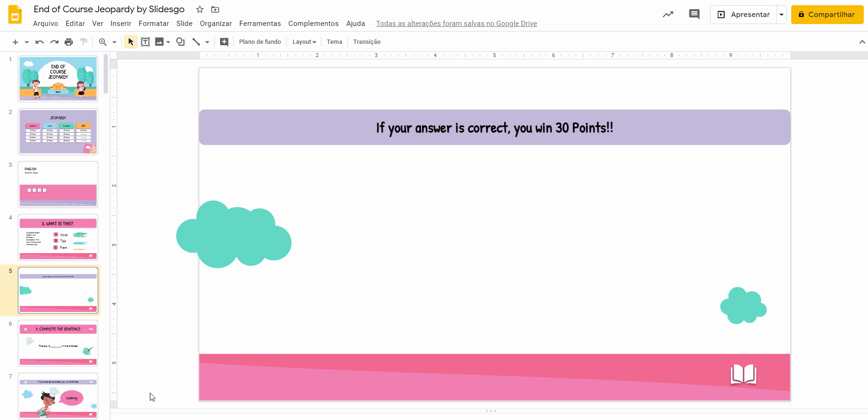Expand the insert image dropdown arrow
The image size is (868, 420).
tap(168, 42)
